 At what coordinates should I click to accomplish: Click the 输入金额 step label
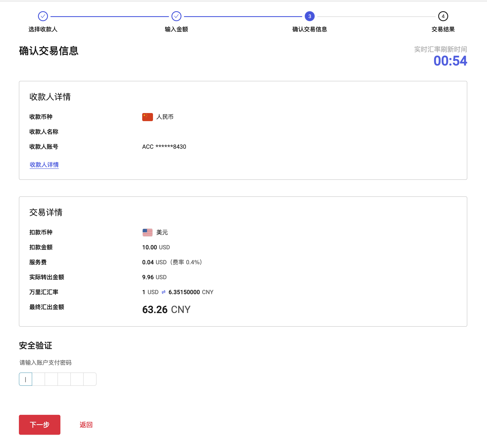tap(176, 29)
